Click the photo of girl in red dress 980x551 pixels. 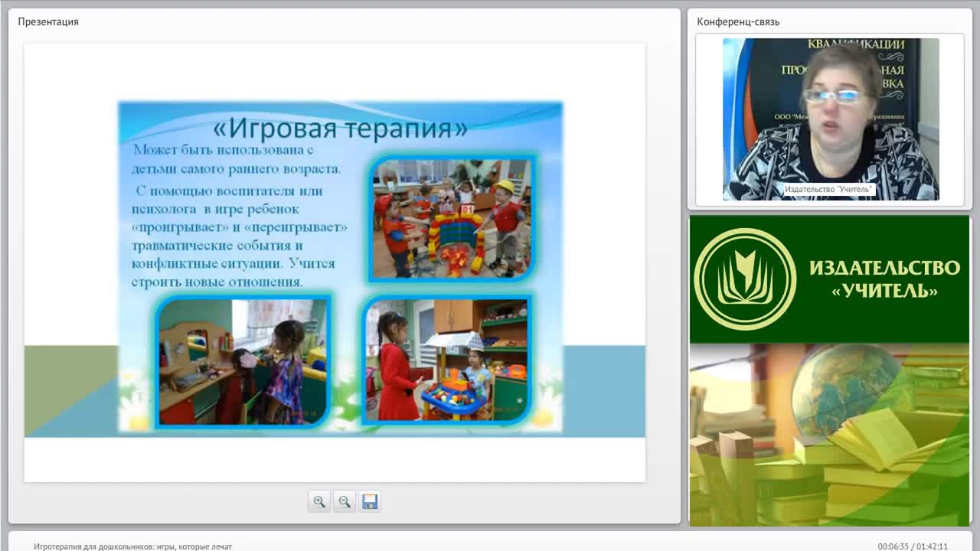[x=447, y=360]
